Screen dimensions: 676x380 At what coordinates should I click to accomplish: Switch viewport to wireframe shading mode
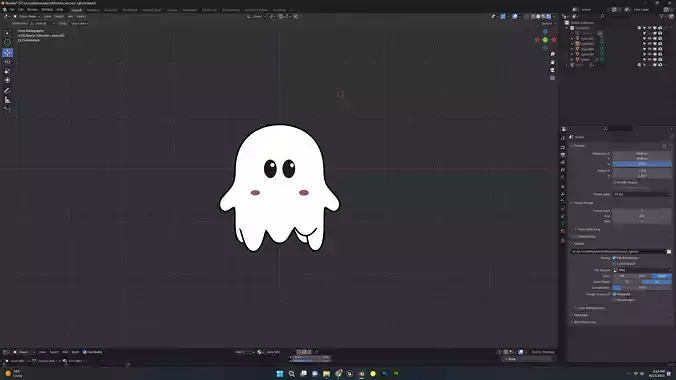[x=533, y=16]
